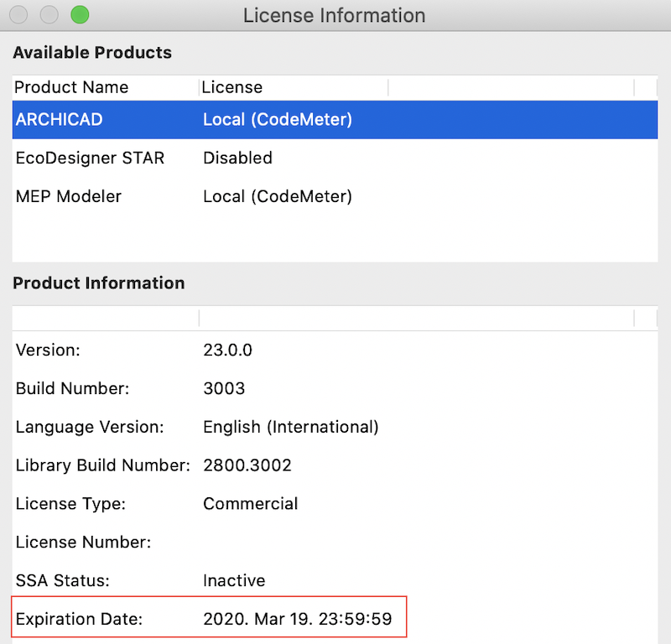The image size is (671, 644).
Task: Select the EcoDesigner STAR product row
Action: [90, 158]
